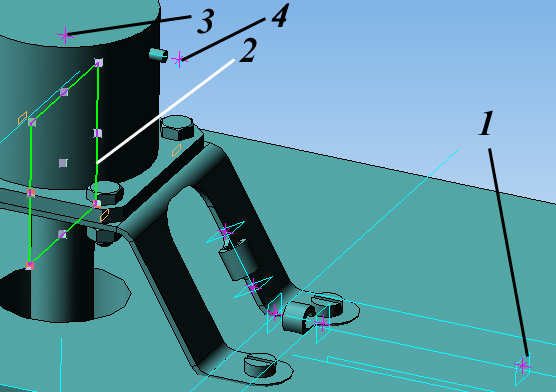The width and height of the screenshot is (556, 392).
Task: Select the slotted screw head on the bracket's front foot
Action: (x=260, y=365)
